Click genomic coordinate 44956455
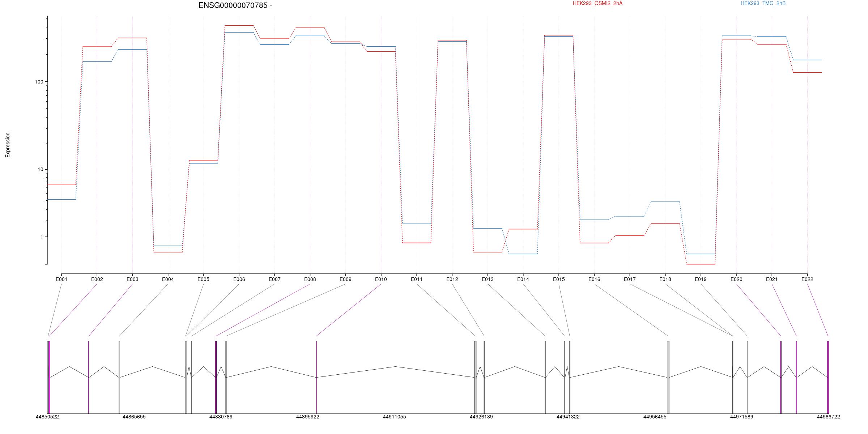 (655, 417)
